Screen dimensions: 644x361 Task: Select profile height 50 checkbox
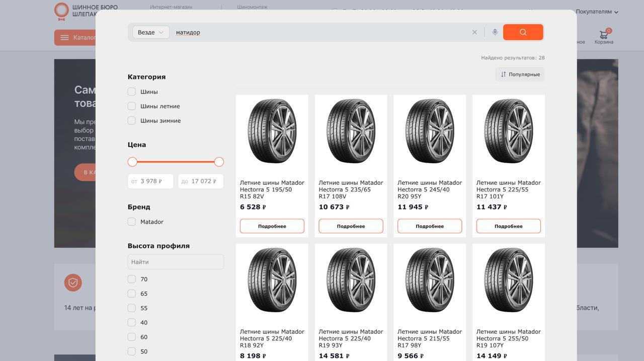(132, 351)
